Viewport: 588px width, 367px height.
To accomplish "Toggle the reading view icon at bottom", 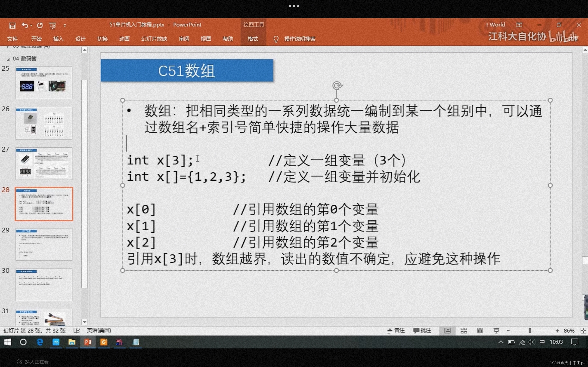I will tap(479, 330).
